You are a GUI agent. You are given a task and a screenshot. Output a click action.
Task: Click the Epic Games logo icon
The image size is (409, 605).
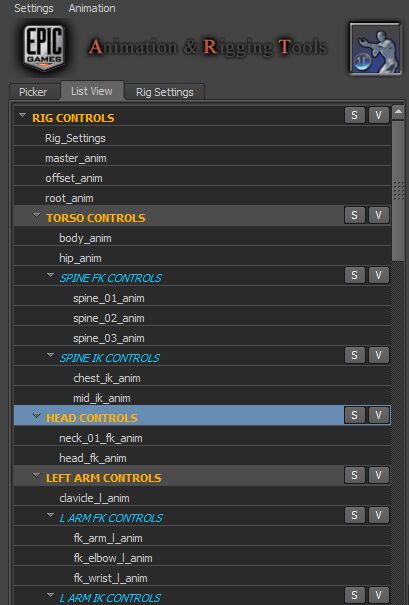(x=44, y=48)
